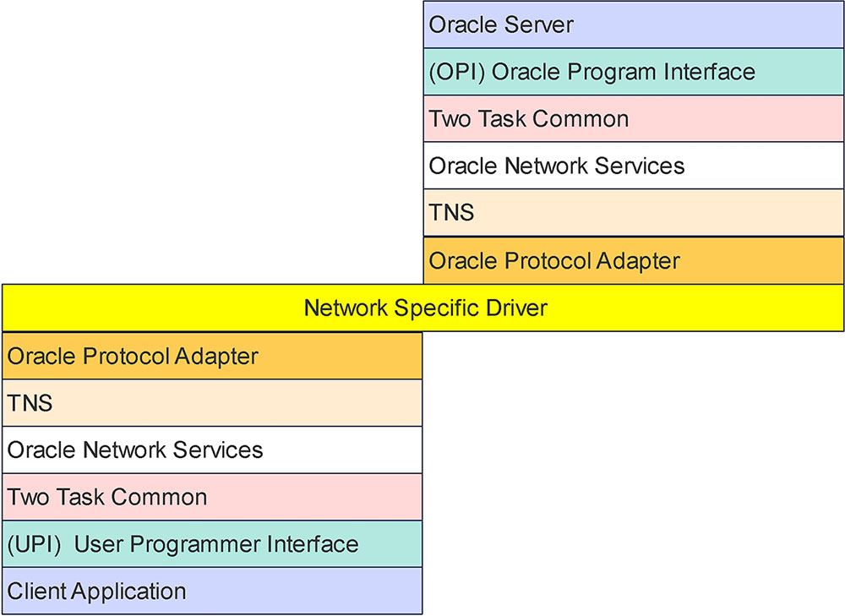
Task: Click the server-side Two Task Common box
Action: point(633,118)
